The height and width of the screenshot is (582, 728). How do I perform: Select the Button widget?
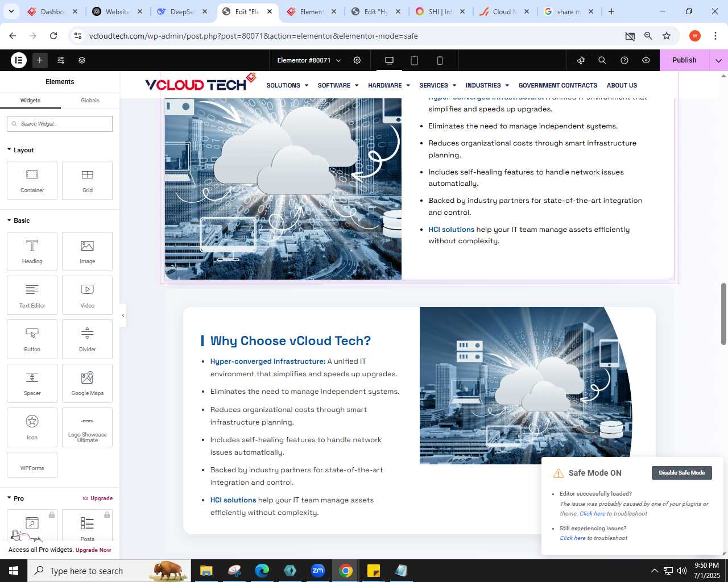click(x=32, y=339)
